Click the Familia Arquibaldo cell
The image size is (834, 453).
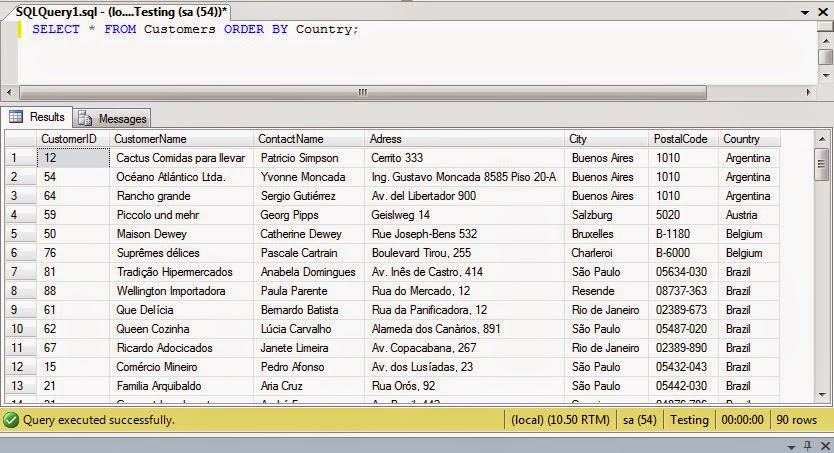point(181,385)
